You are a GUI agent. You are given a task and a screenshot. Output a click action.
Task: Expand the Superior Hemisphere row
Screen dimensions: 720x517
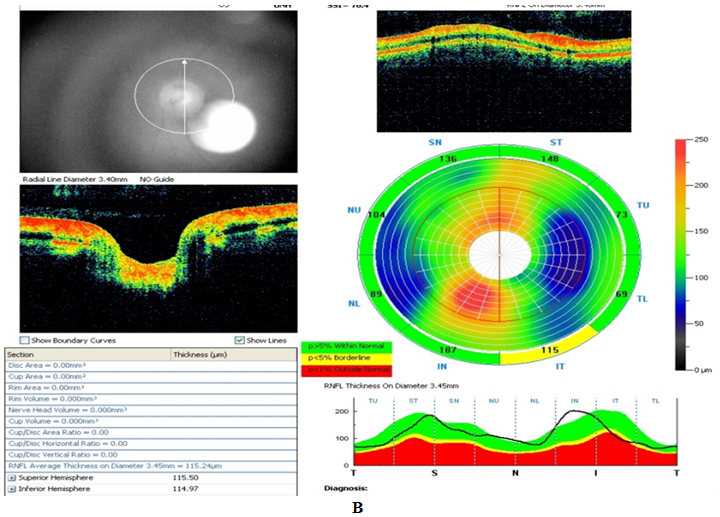[12, 477]
